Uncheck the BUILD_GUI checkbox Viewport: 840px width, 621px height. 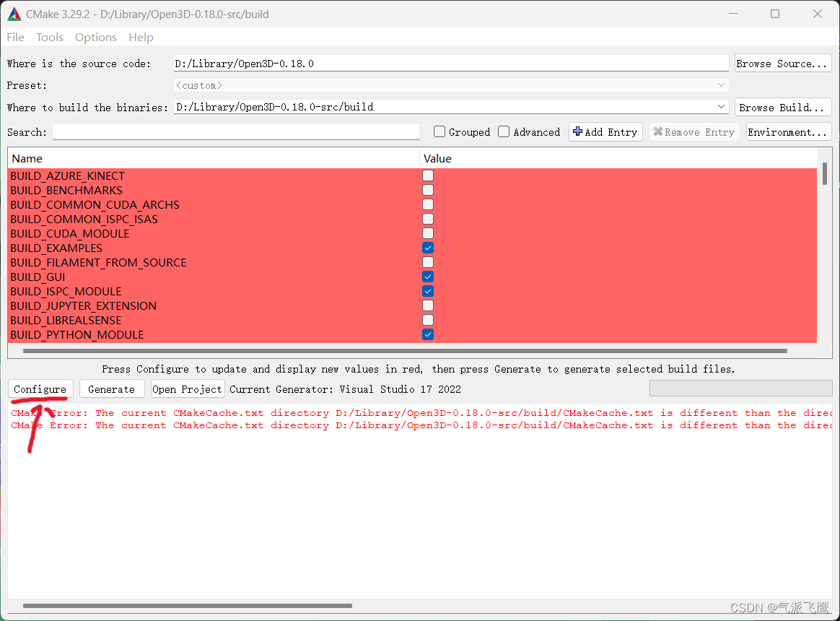point(427,277)
